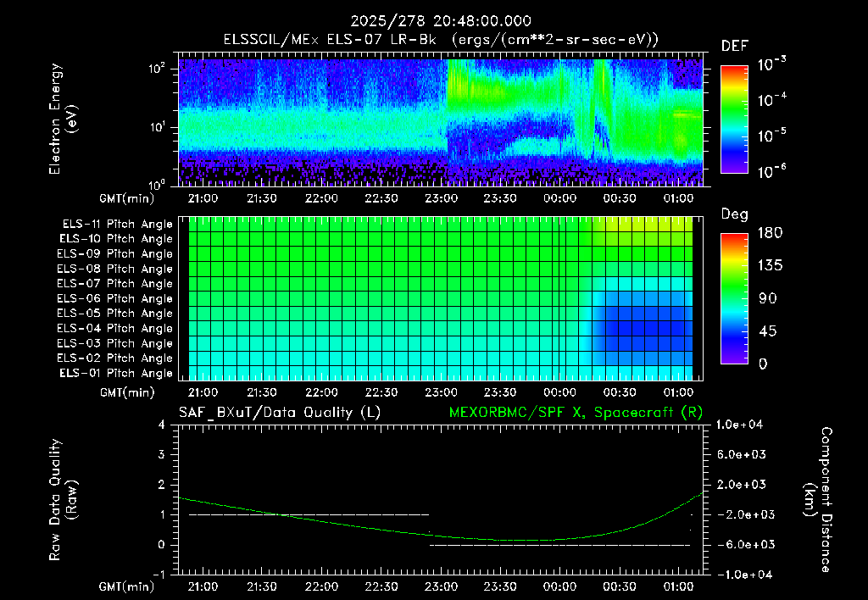Select the ELS-04 Pitch Angle row label
Screen dimensions: 868x600
pos(115,328)
